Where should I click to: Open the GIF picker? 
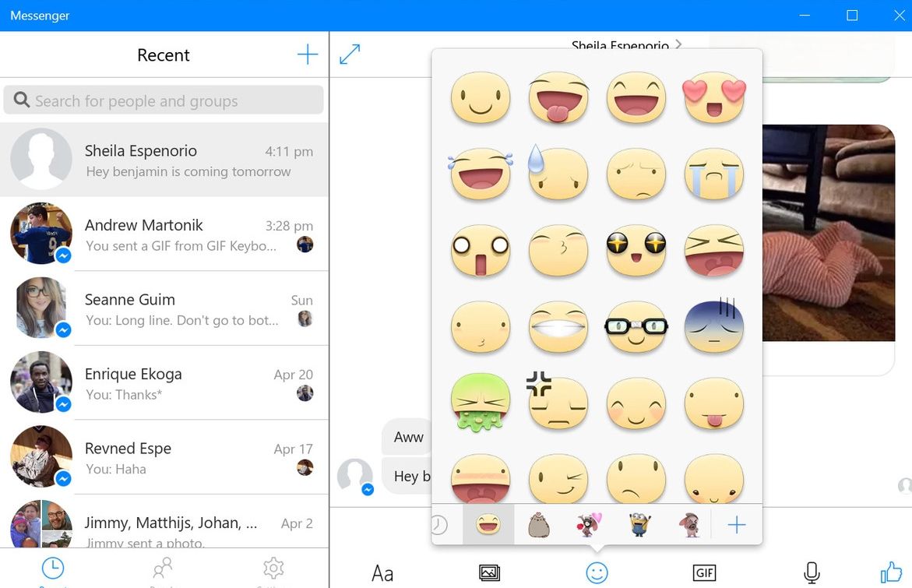[704, 572]
